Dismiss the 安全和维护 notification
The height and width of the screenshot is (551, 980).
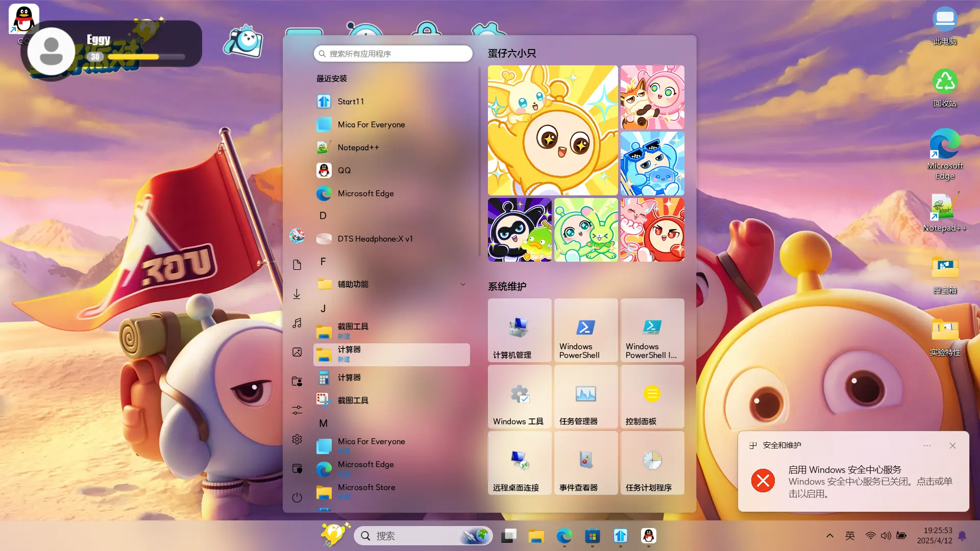coord(952,445)
